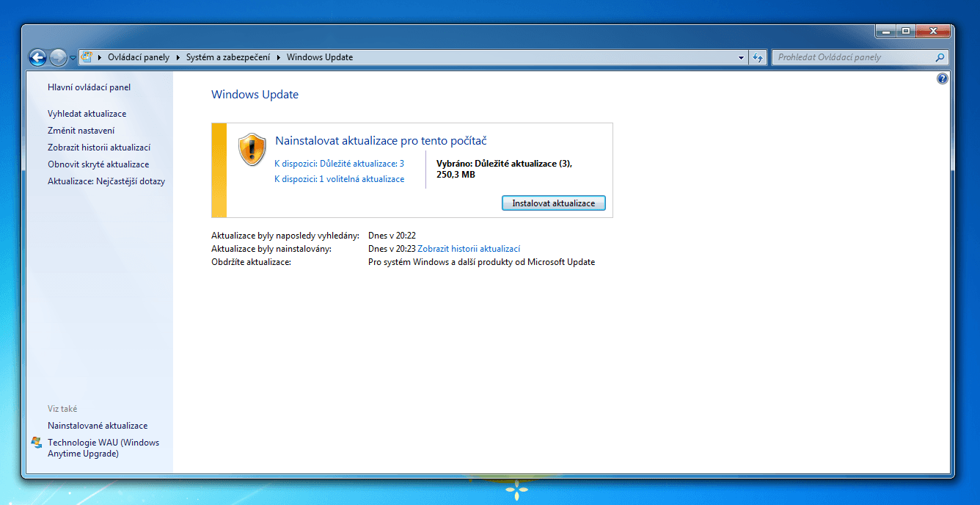Open Zobrazit historii aktualizací link
This screenshot has width=980, height=505.
(469, 248)
